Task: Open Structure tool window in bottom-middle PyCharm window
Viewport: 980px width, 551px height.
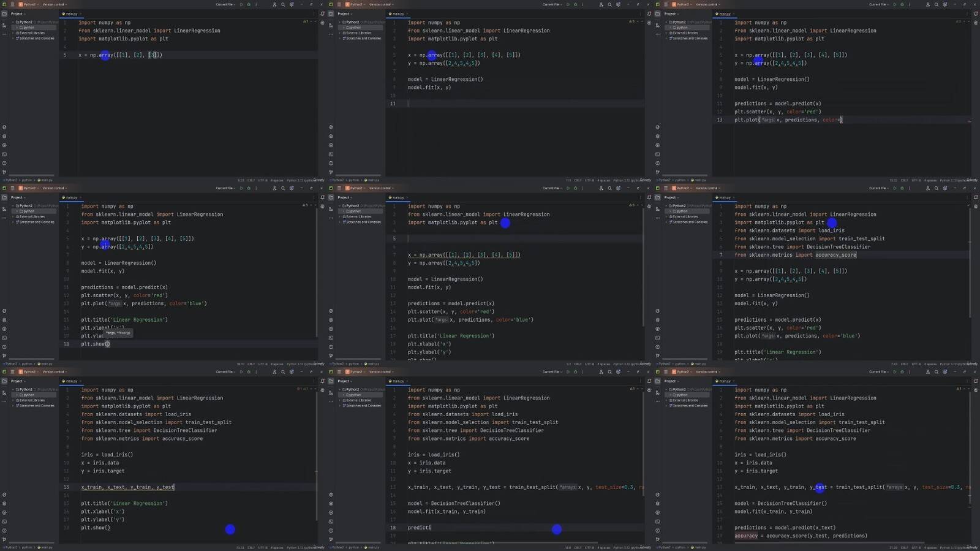Action: click(x=331, y=392)
